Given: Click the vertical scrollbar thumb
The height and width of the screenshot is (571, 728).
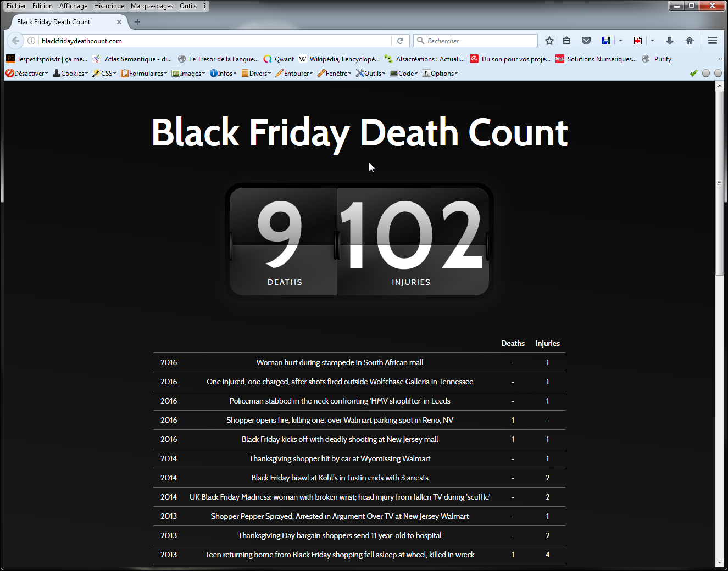Looking at the screenshot, I should 719,183.
